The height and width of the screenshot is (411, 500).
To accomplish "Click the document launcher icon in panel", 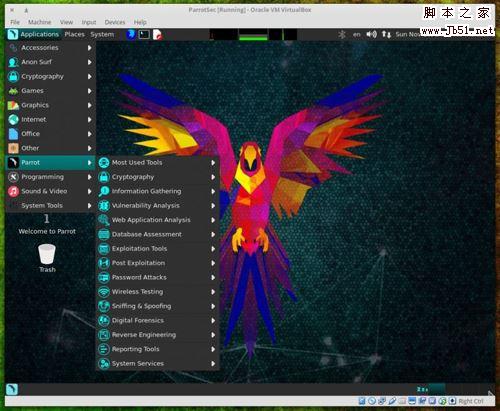I will coord(157,34).
